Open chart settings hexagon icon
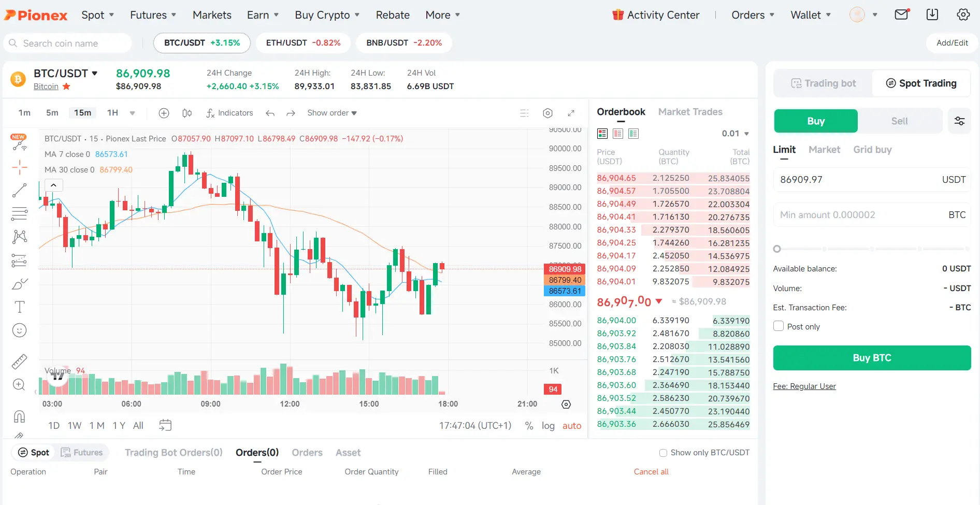 [x=547, y=113]
